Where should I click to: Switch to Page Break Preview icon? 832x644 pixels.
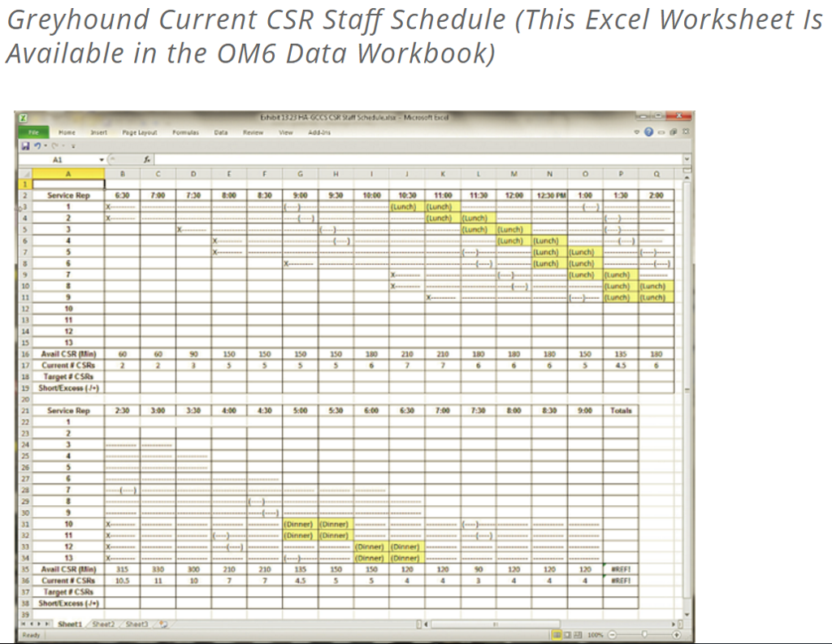(578, 635)
